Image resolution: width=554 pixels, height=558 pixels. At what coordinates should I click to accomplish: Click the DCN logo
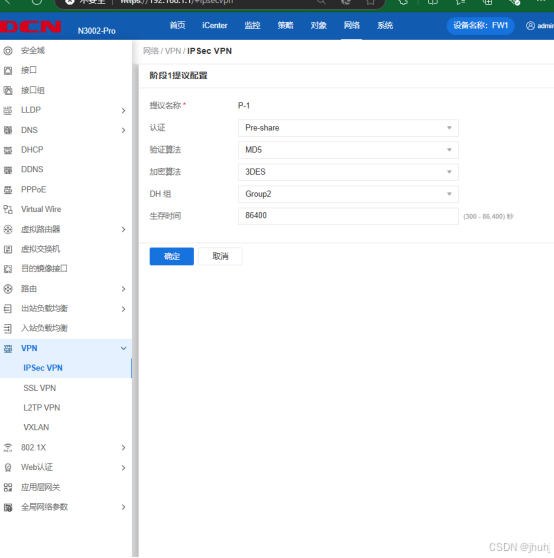point(31,27)
